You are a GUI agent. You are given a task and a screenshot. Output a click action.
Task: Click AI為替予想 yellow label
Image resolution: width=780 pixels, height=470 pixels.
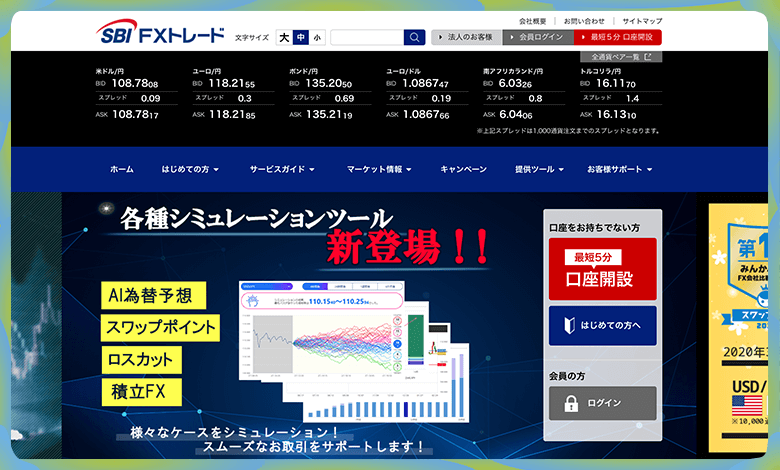[153, 295]
